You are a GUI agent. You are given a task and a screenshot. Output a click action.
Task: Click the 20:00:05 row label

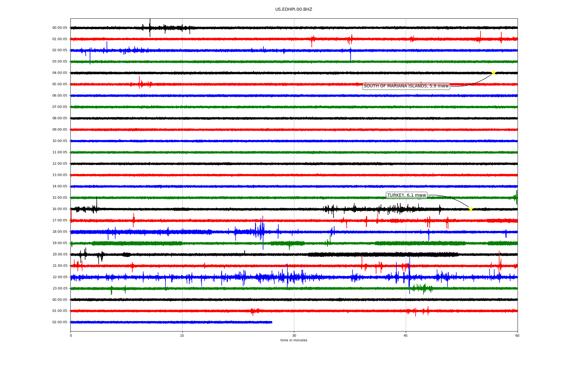pyautogui.click(x=60, y=255)
